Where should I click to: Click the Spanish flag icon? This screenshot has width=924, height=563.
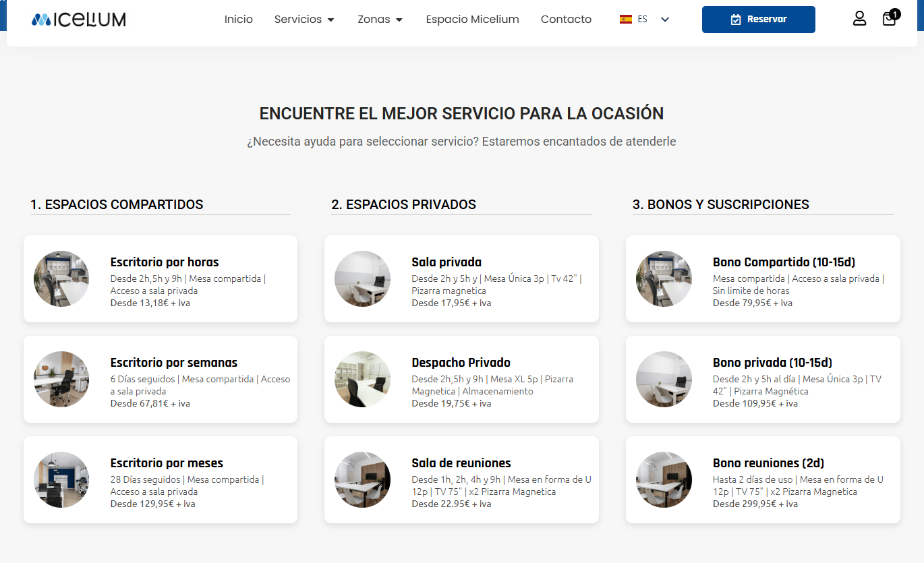625,20
